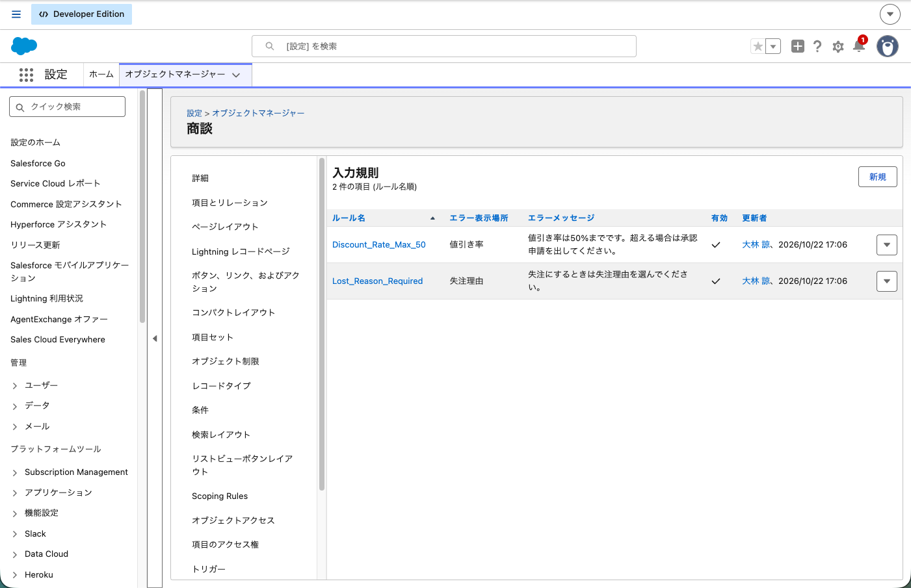Sort by ルール名 ascending arrow
The width and height of the screenshot is (911, 588).
click(432, 218)
